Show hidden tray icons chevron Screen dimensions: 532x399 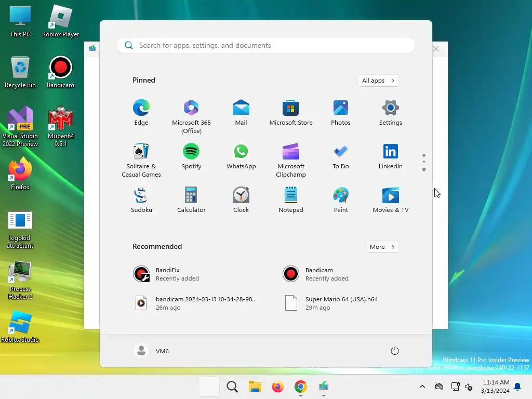(x=422, y=387)
